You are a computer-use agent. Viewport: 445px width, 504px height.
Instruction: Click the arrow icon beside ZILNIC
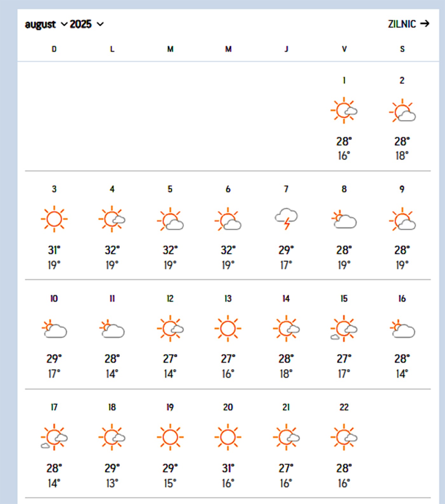[x=425, y=24]
